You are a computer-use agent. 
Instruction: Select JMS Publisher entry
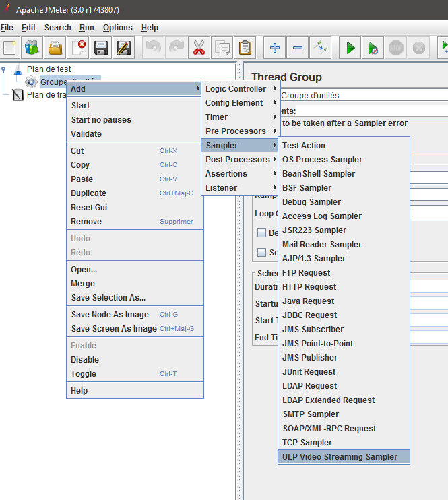[x=344, y=357]
